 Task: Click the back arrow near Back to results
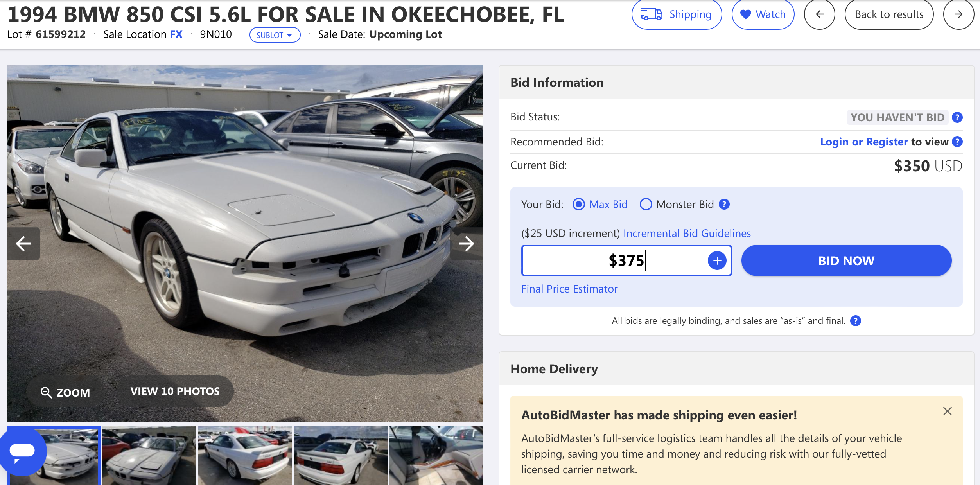[x=820, y=14]
